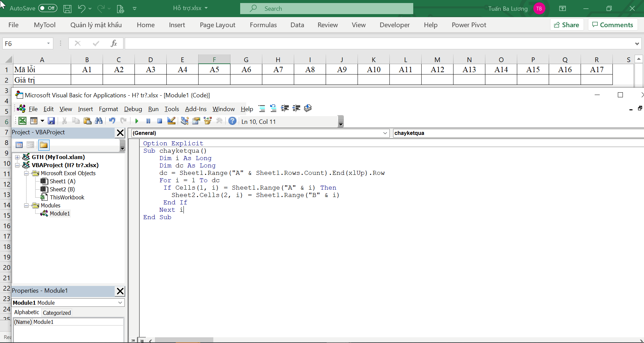Toggle Folders view in Project pane
Viewport: 644px width, 343px height.
click(44, 145)
